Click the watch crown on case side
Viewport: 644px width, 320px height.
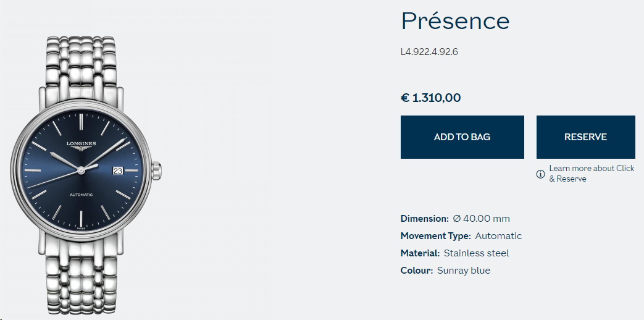pyautogui.click(x=156, y=171)
